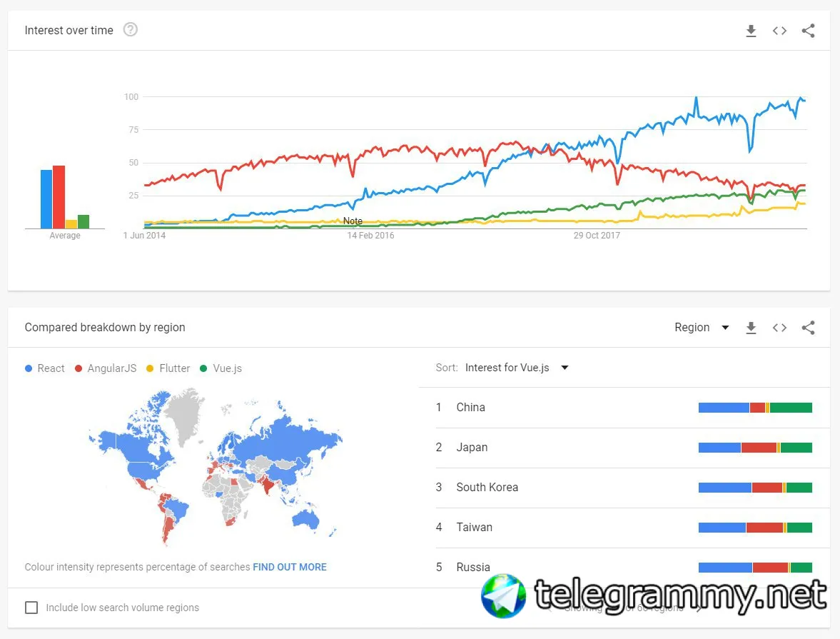This screenshot has height=639, width=840.
Task: Open embed code for region breakdown
Action: 779,328
